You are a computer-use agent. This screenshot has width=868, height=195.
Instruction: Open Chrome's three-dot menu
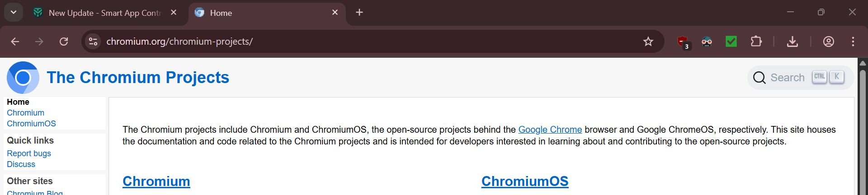[853, 42]
